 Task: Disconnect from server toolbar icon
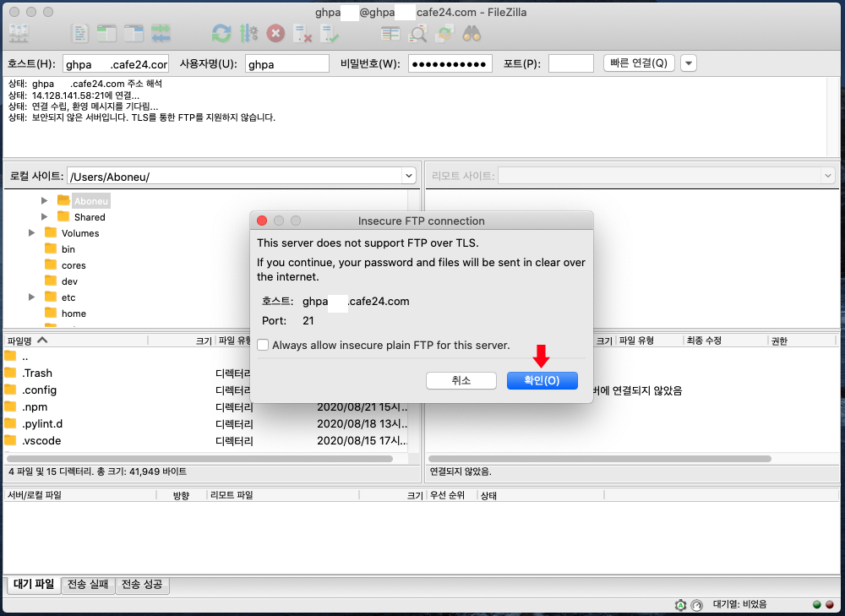tap(303, 34)
